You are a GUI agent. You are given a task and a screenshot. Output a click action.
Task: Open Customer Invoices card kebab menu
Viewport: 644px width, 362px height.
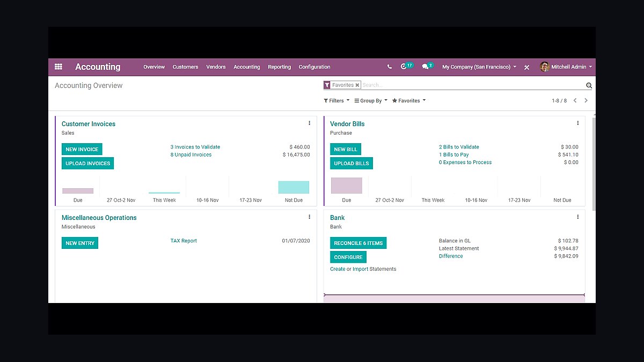[309, 123]
